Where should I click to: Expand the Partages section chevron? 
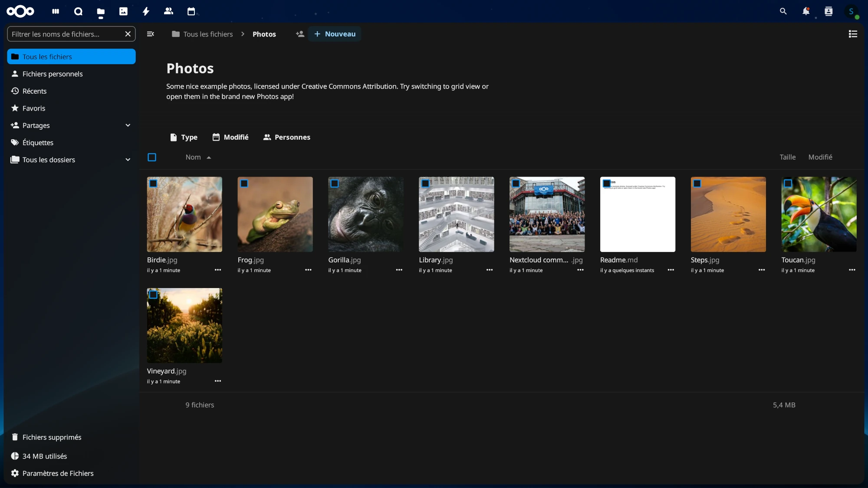(128, 125)
